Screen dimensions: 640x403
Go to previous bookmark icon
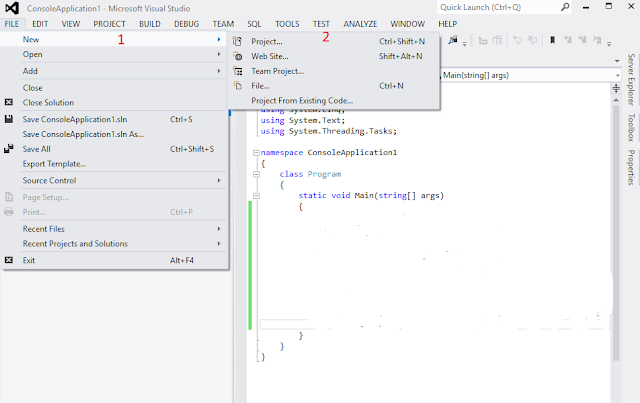(x=568, y=40)
